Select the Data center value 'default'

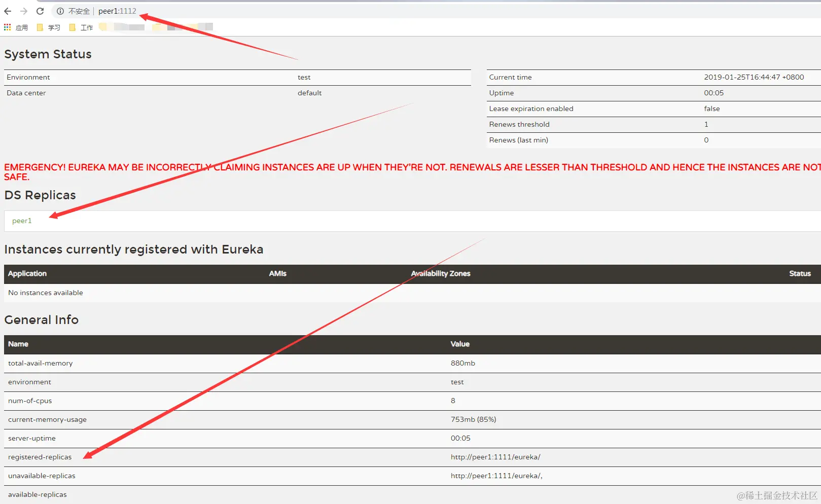(309, 93)
